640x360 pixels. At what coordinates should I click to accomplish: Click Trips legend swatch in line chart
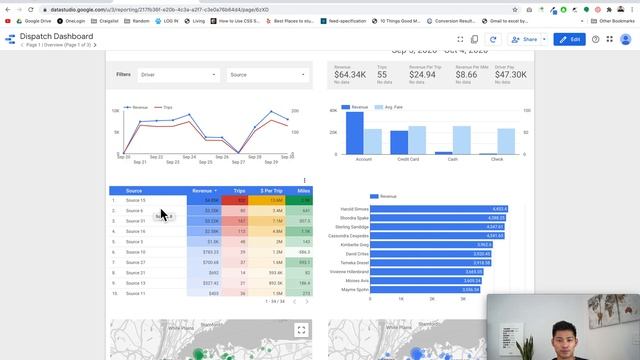click(158, 107)
